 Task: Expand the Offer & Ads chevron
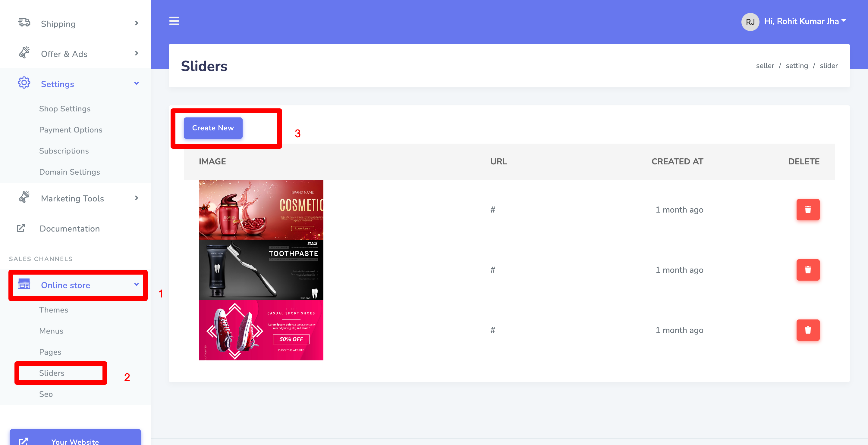[137, 54]
